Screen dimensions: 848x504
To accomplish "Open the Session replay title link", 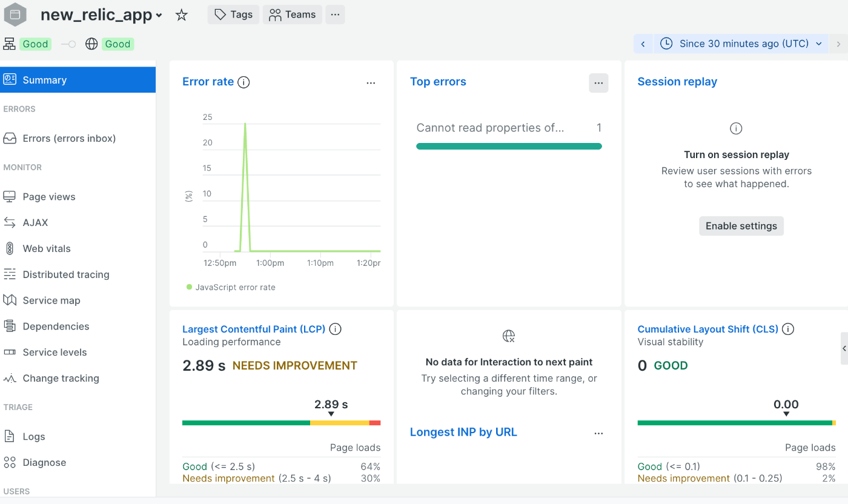I will tap(677, 82).
